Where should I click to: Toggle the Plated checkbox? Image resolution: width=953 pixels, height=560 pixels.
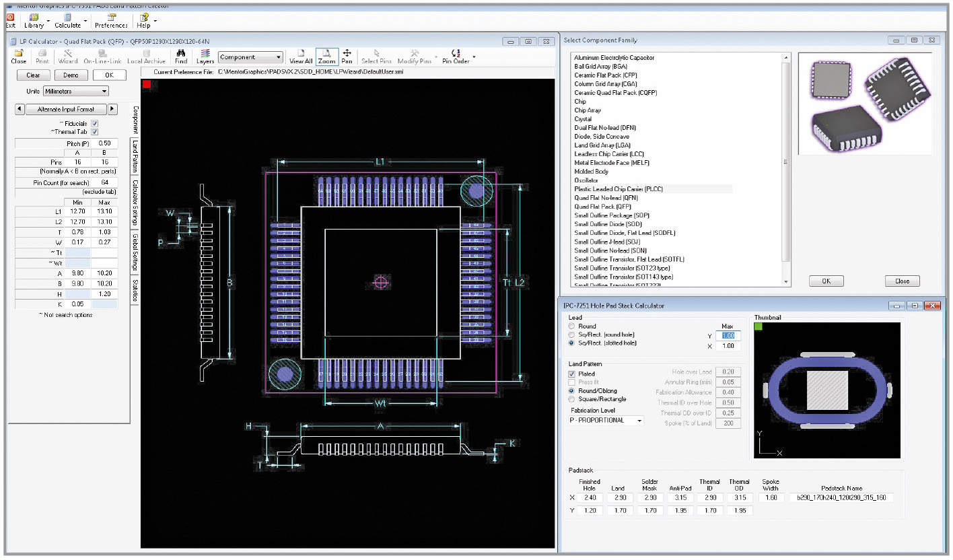point(572,374)
